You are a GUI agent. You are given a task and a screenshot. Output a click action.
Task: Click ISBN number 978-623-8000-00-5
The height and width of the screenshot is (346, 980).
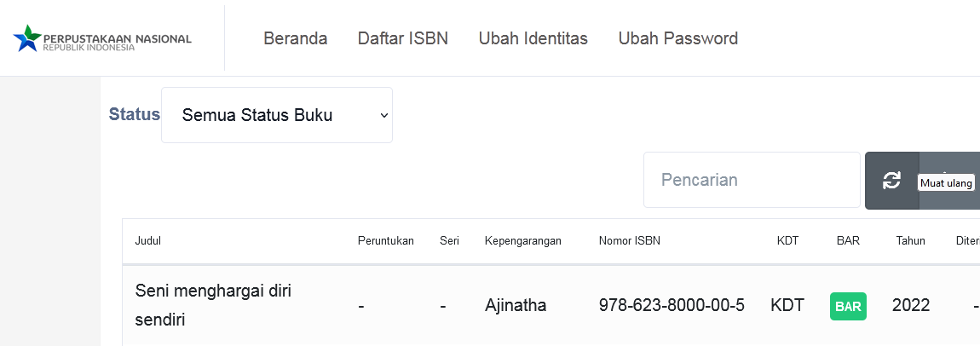[672, 305]
